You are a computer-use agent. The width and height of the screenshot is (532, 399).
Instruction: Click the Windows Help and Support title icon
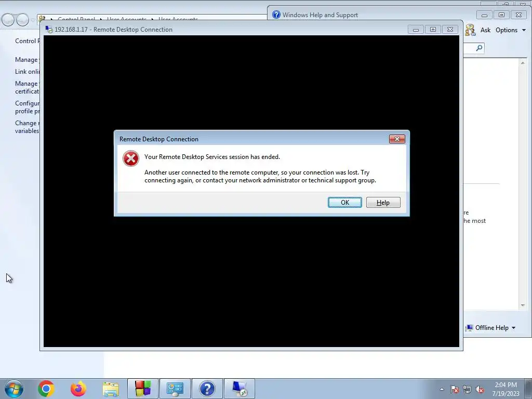276,15
